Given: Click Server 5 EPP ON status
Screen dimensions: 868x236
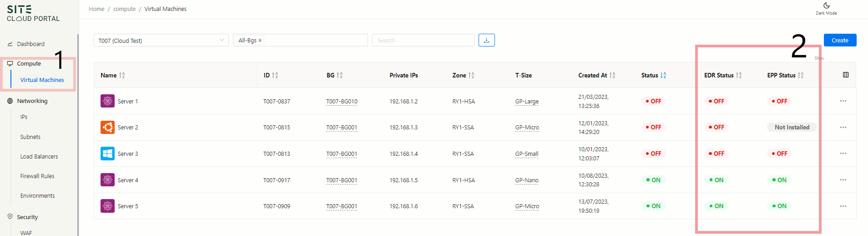Looking at the screenshot, I should pos(779,206).
